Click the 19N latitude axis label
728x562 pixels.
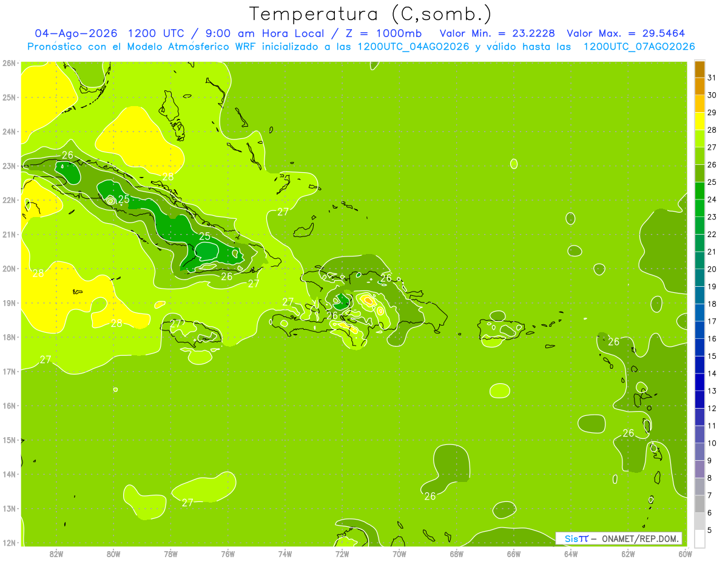point(8,303)
